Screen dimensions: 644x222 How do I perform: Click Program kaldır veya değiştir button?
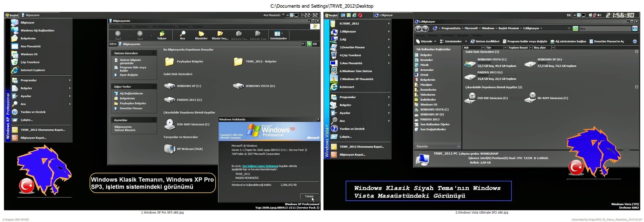(525, 41)
